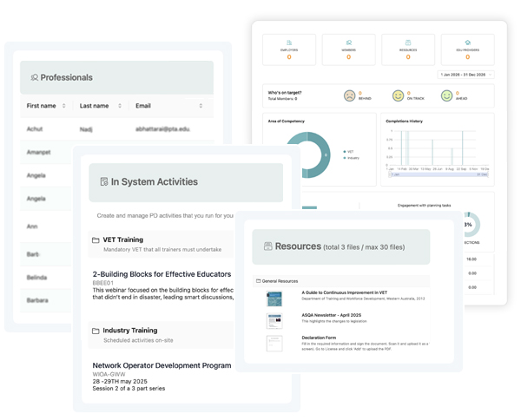The height and width of the screenshot is (420, 521).
Task: Click the WIOA-GWW activity code
Action: [x=109, y=374]
